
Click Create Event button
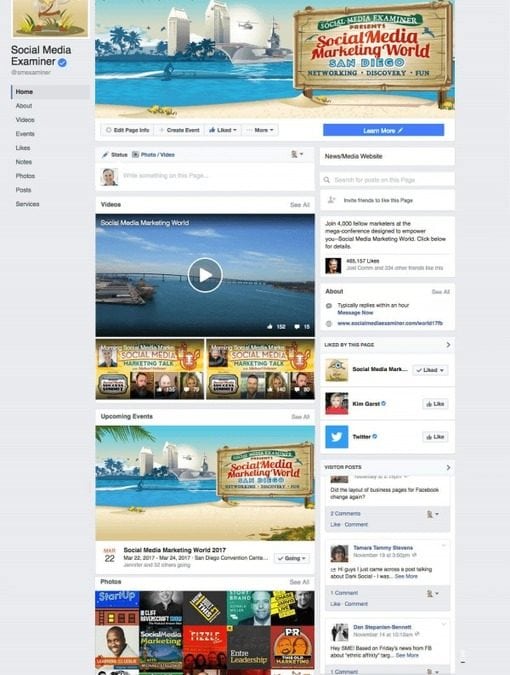179,130
